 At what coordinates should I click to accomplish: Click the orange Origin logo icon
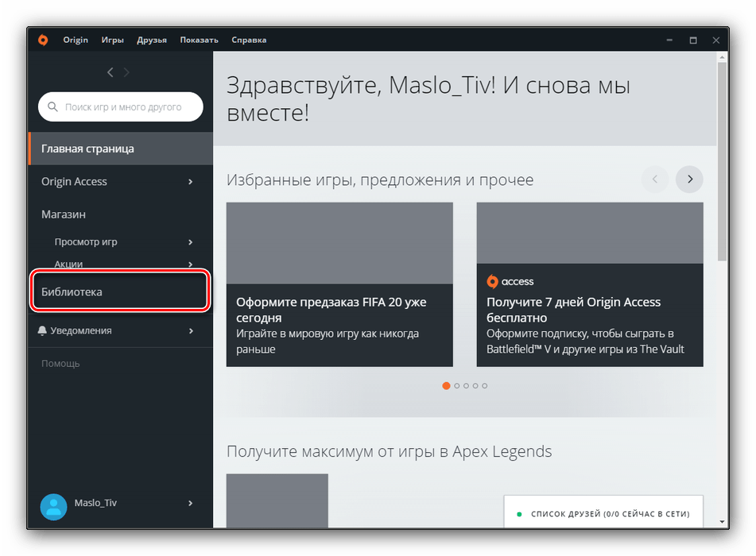click(x=43, y=41)
